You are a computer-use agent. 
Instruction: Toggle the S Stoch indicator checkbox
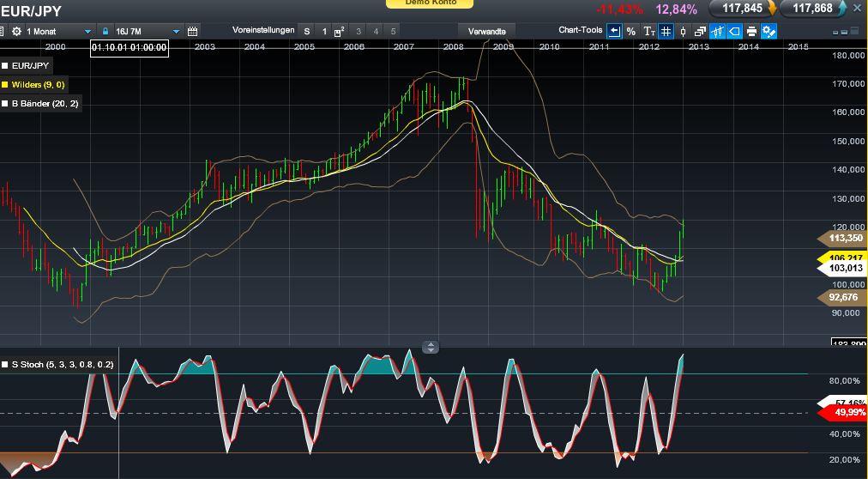click(x=5, y=365)
